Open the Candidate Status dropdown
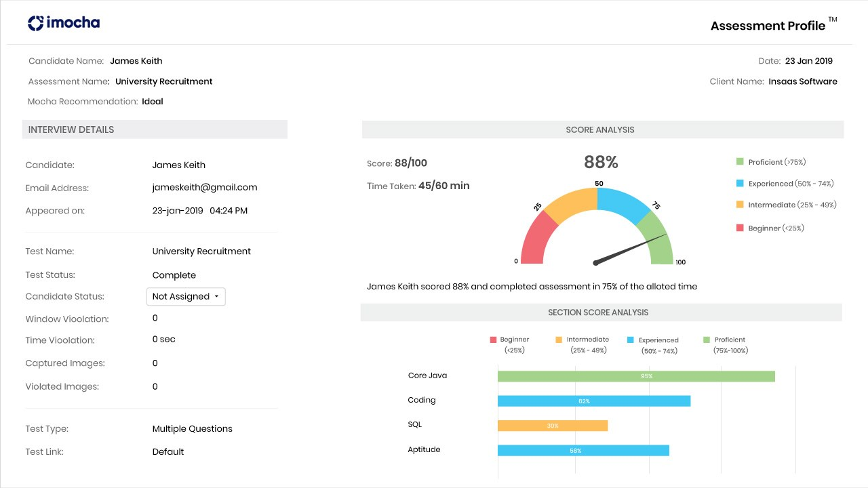Image resolution: width=868 pixels, height=488 pixels. click(x=186, y=297)
